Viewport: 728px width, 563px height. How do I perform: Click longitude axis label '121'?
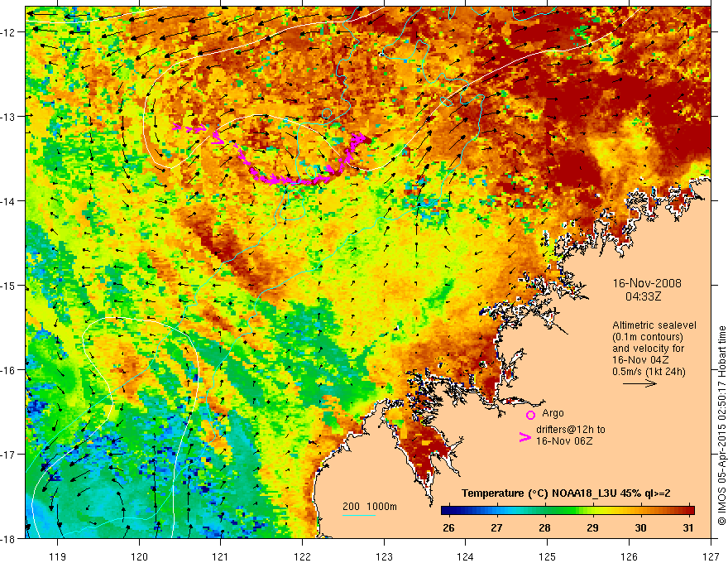pos(221,556)
